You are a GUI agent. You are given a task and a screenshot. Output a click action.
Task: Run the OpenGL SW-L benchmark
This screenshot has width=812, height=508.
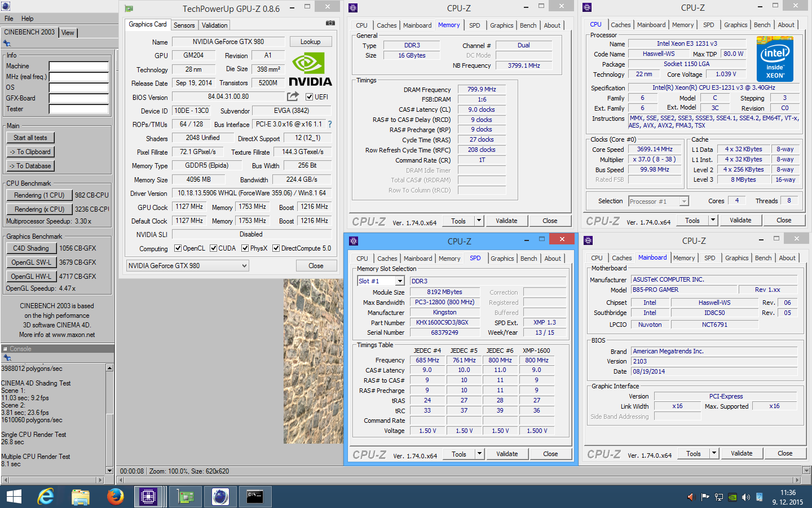click(x=31, y=262)
